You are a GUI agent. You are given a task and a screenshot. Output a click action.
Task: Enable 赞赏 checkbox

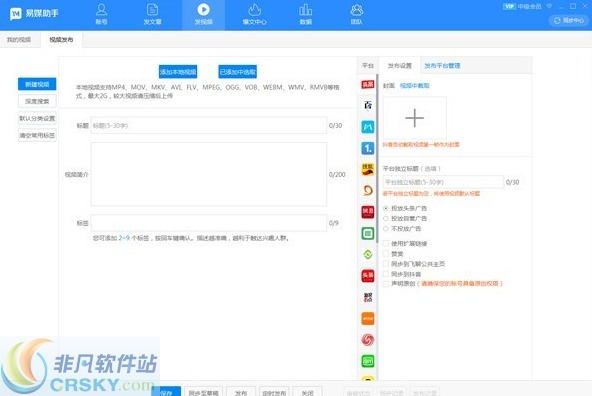coord(386,254)
